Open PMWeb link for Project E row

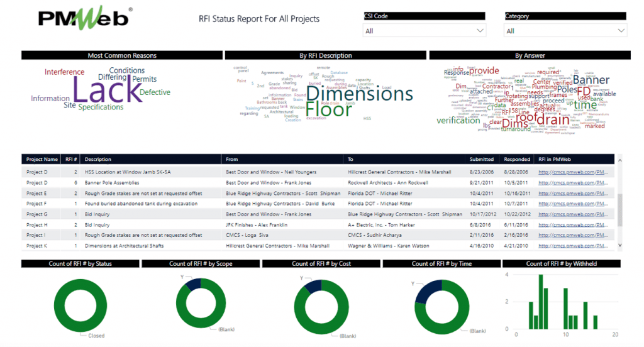[573, 193]
